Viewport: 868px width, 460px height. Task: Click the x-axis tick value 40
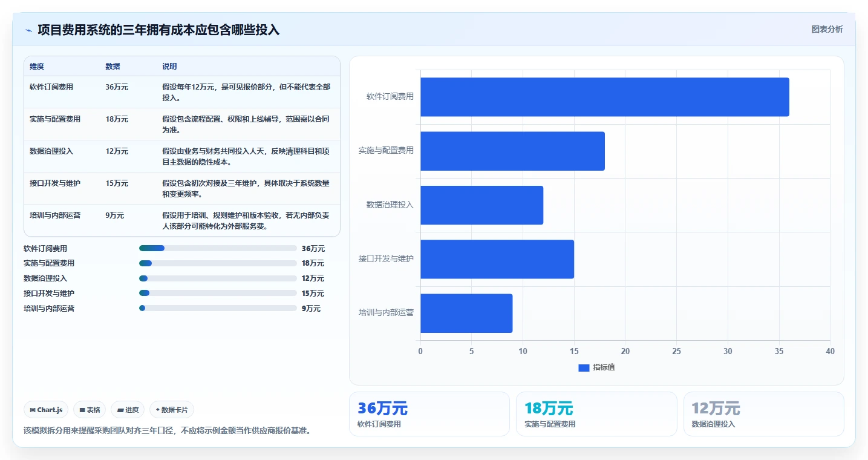tap(830, 352)
